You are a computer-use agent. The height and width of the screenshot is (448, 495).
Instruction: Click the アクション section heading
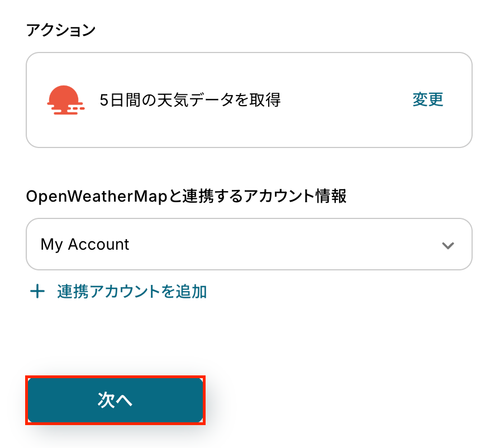(x=61, y=30)
